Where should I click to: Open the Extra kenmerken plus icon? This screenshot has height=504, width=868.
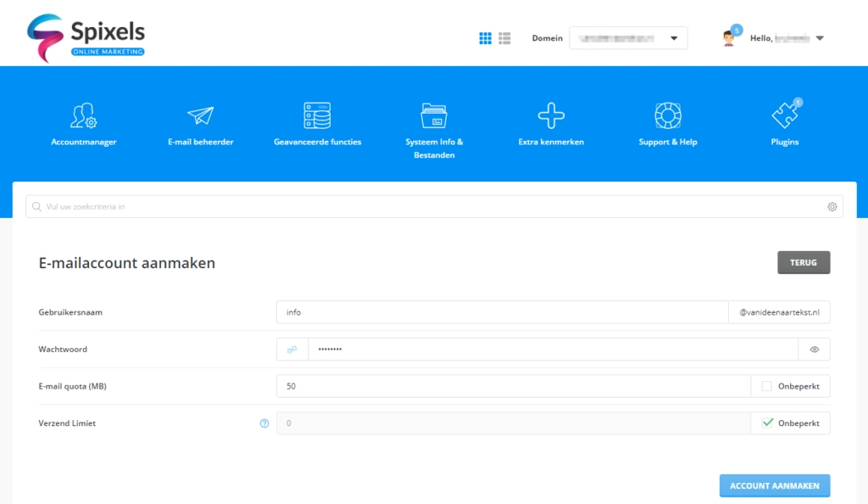(x=551, y=115)
